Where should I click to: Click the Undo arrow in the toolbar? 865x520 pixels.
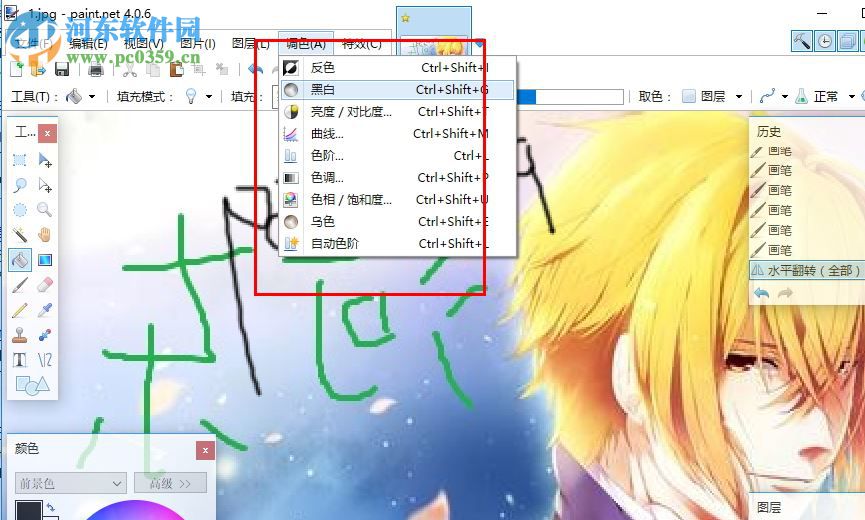pos(256,69)
